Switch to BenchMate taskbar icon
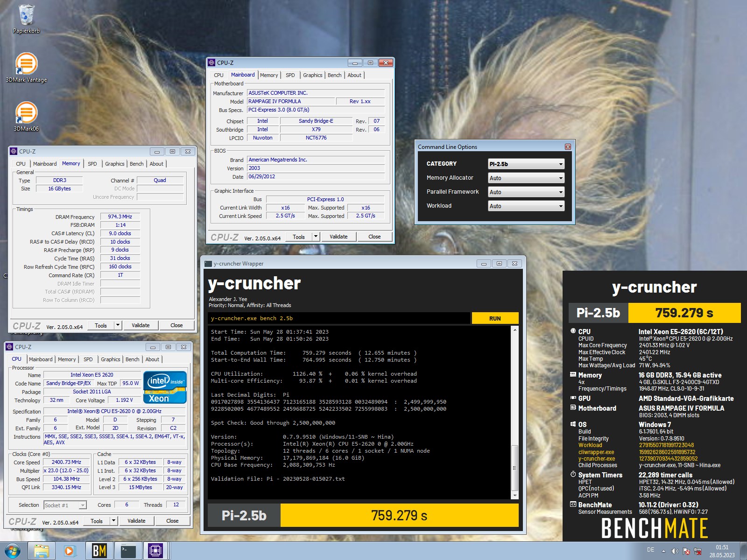Viewport: 747px width, 560px height. pos(99,551)
